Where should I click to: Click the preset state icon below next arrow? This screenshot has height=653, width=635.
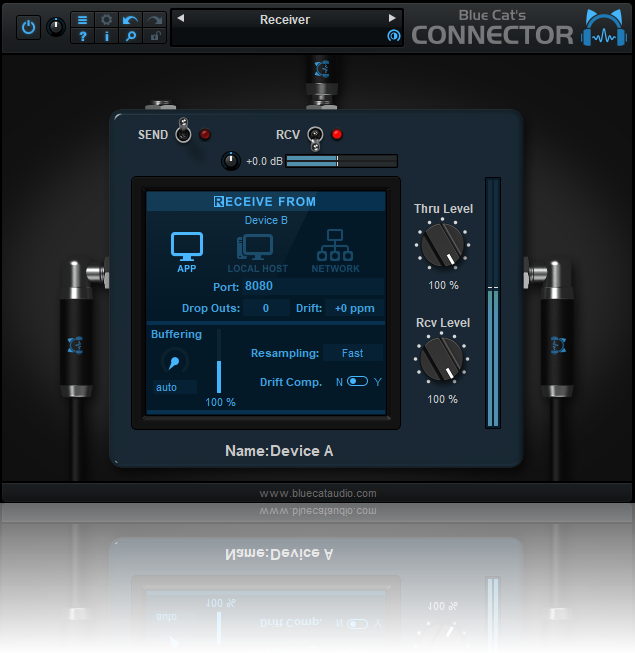pos(393,36)
